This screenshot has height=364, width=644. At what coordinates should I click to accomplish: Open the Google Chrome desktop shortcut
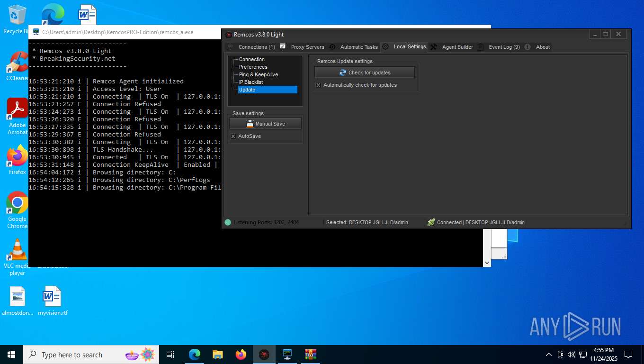(17, 210)
